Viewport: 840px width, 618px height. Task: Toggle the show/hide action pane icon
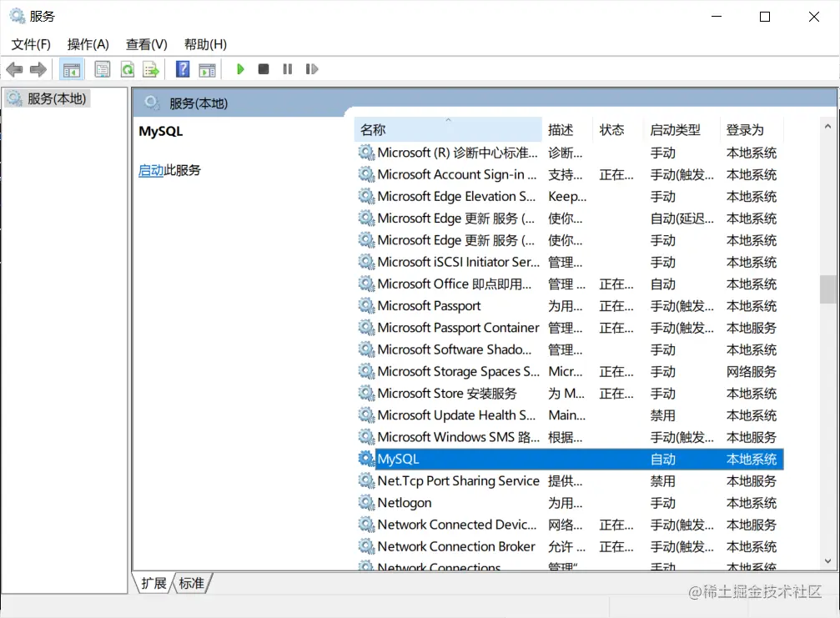pyautogui.click(x=207, y=69)
